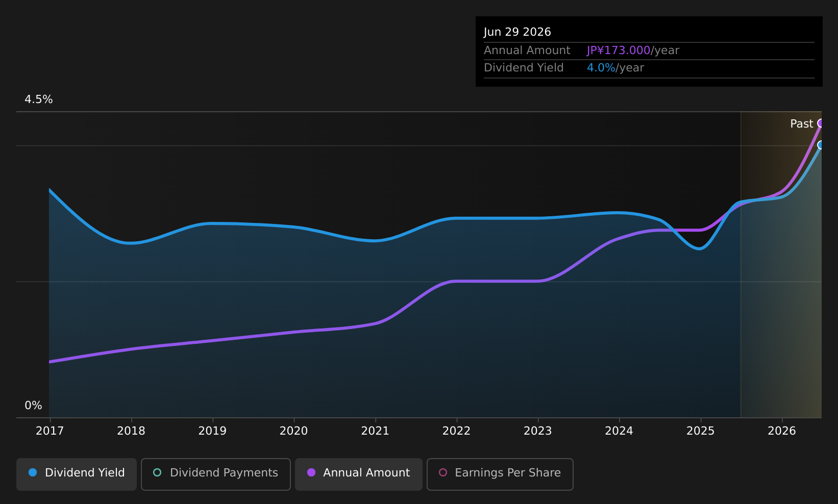
Task: Click the 'Jun 29 2026' tooltip date
Action: pos(517,32)
